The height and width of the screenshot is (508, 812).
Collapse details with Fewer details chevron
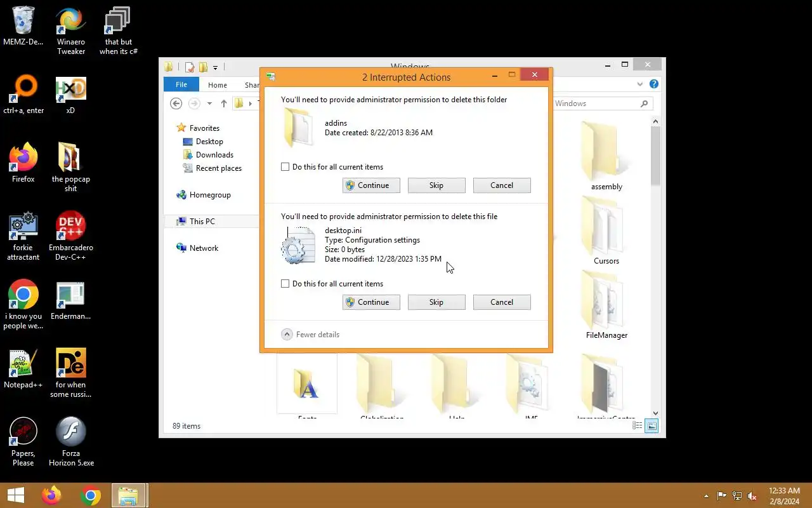pos(287,335)
